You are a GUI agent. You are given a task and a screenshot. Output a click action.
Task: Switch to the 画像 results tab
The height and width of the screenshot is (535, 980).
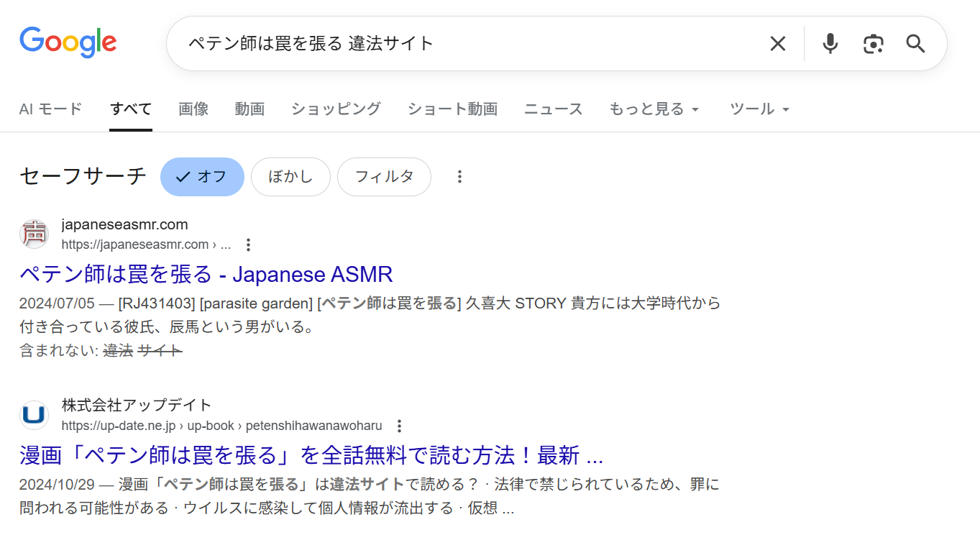193,109
